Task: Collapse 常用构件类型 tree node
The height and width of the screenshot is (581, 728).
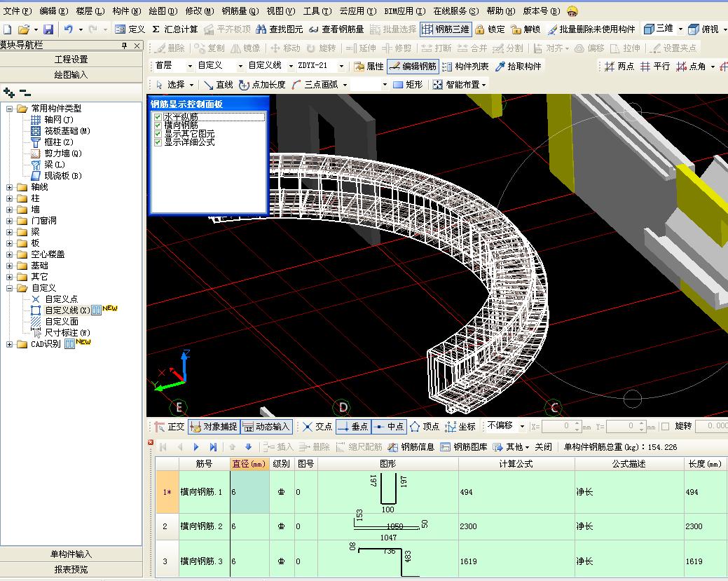Action: (9, 109)
